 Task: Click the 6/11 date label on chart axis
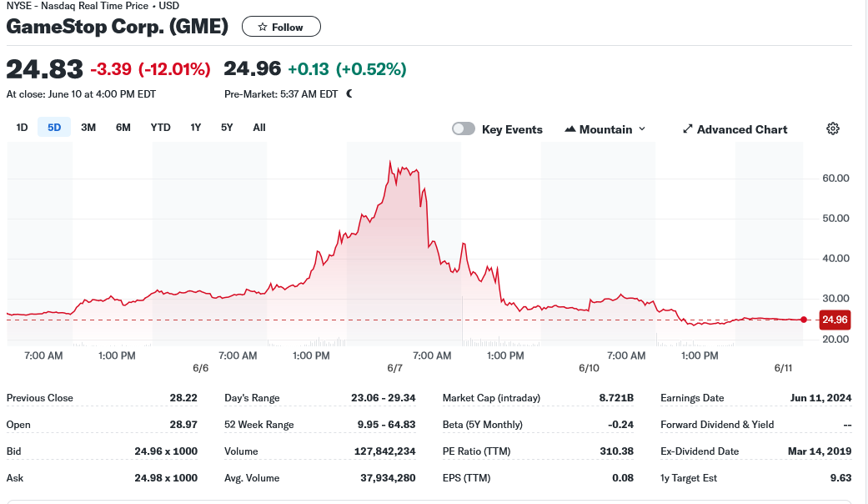(x=783, y=368)
